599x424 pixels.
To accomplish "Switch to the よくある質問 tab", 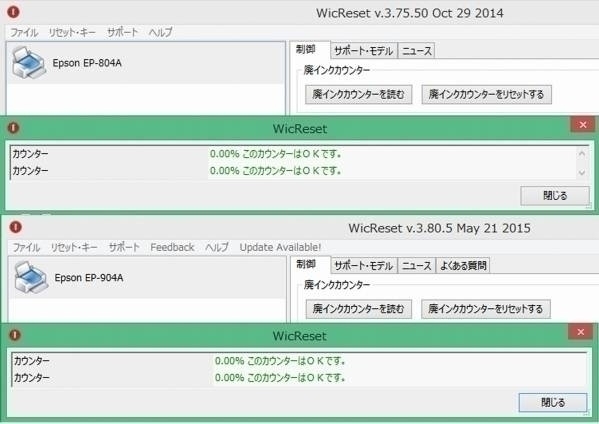I will (463, 265).
